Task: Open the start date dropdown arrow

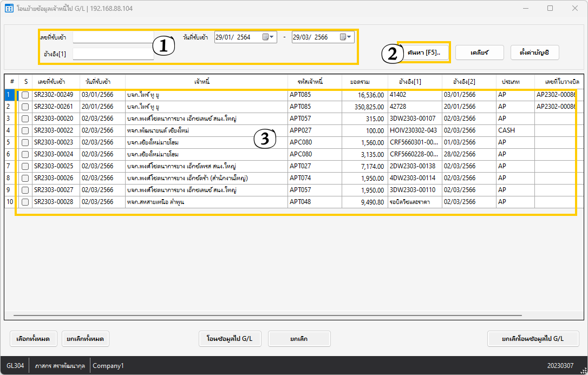Action: click(x=272, y=37)
